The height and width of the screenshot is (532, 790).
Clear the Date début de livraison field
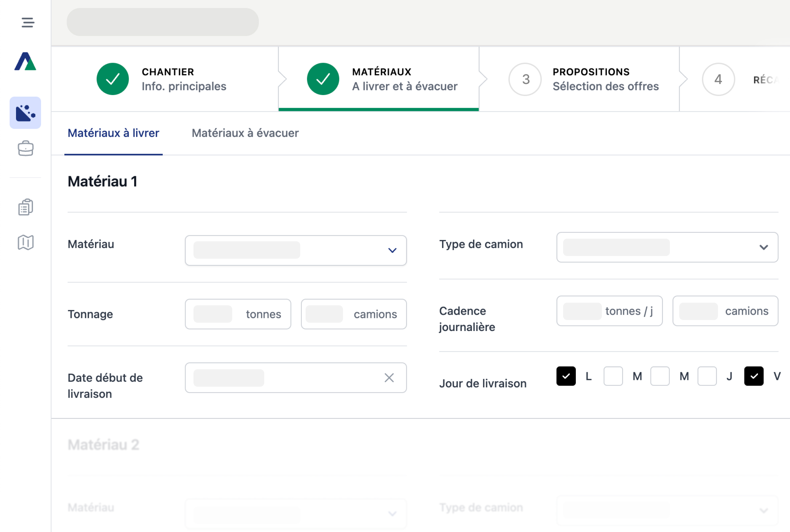(388, 378)
